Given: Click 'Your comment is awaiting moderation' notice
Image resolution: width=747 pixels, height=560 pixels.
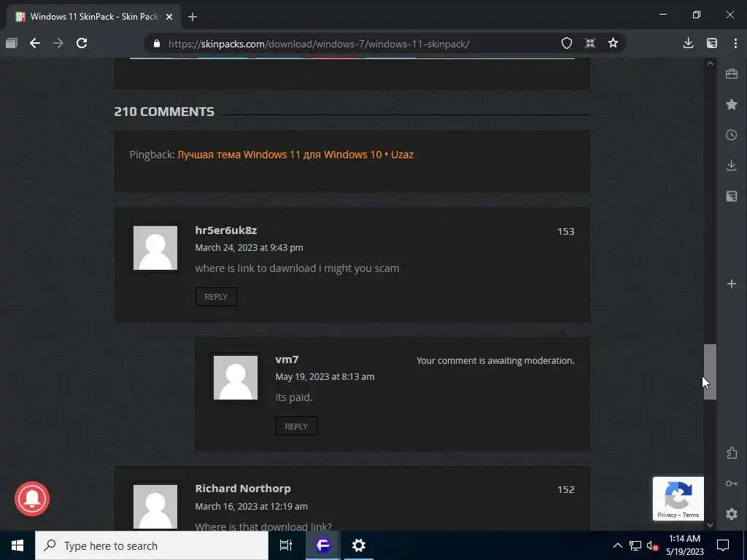Looking at the screenshot, I should coord(495,360).
